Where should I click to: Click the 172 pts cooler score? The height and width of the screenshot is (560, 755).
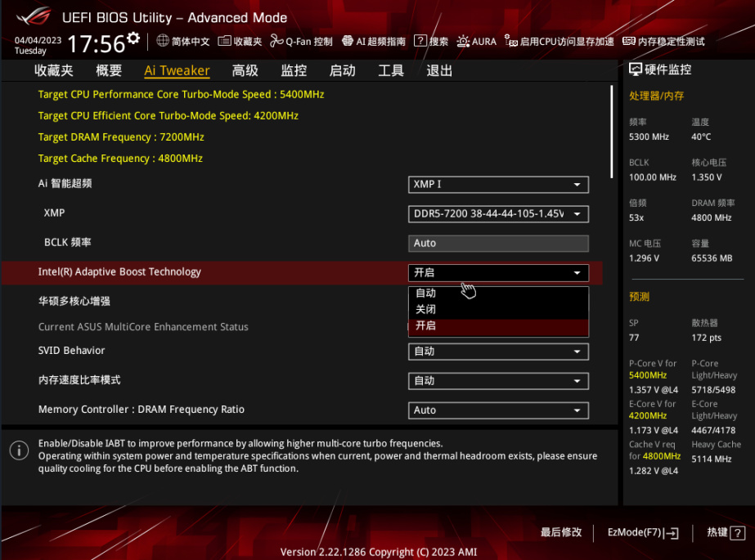point(707,338)
